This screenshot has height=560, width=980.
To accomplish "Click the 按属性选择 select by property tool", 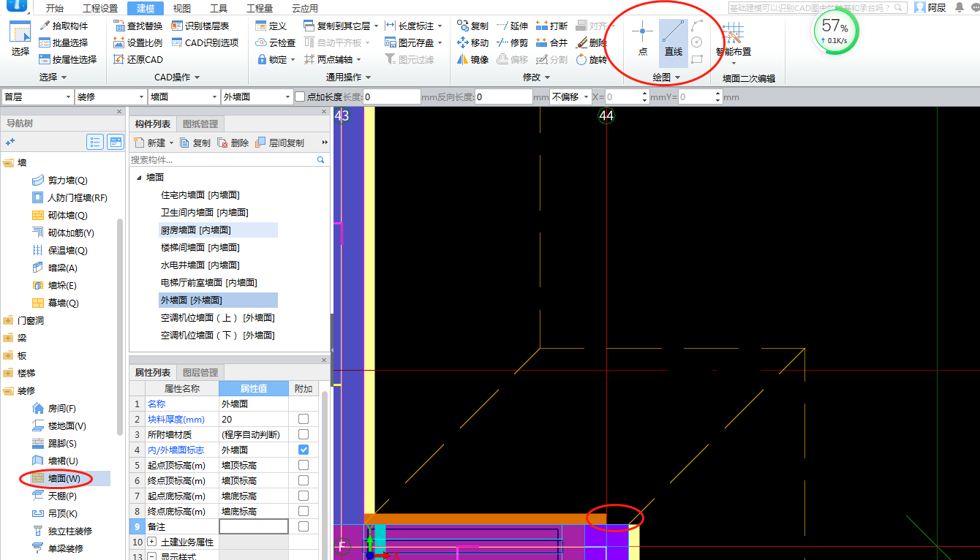I will (68, 59).
